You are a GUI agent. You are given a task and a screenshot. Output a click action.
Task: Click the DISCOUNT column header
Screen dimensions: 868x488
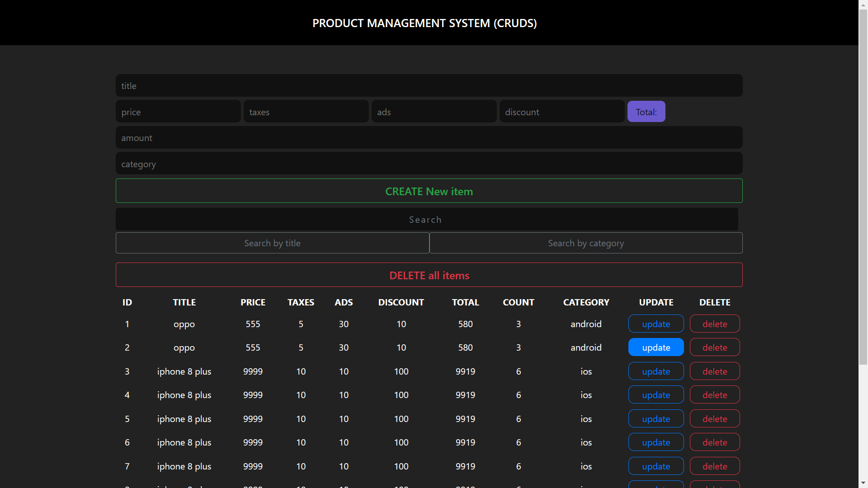(x=401, y=302)
